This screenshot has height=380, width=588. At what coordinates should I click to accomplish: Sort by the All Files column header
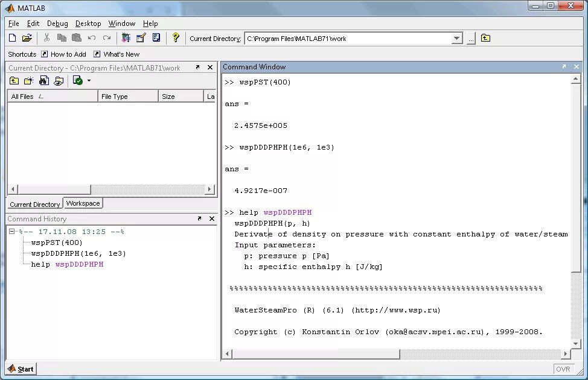tap(53, 97)
